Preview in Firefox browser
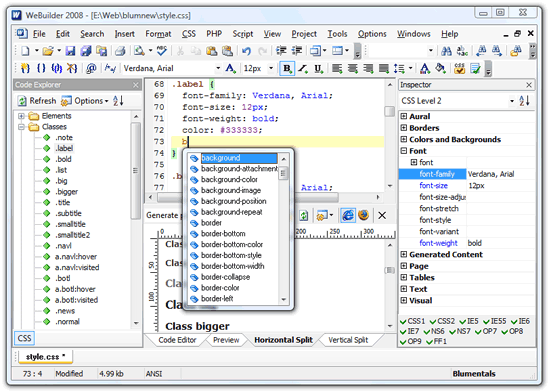549x392 pixels. pos(364,215)
